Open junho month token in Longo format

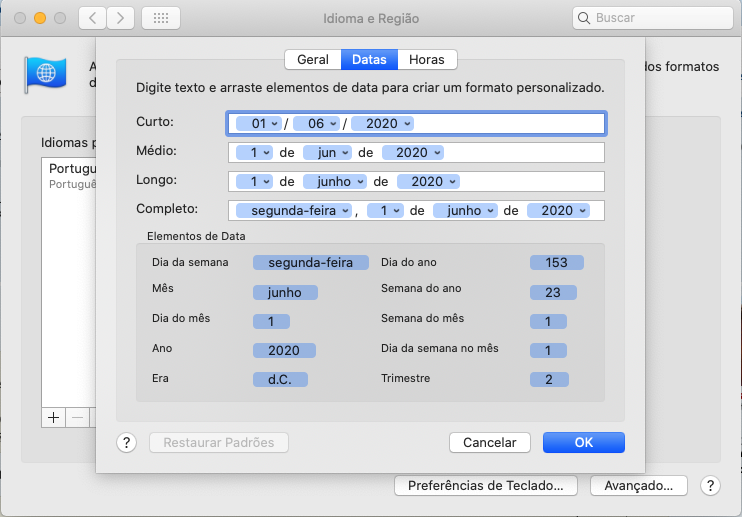click(x=335, y=182)
